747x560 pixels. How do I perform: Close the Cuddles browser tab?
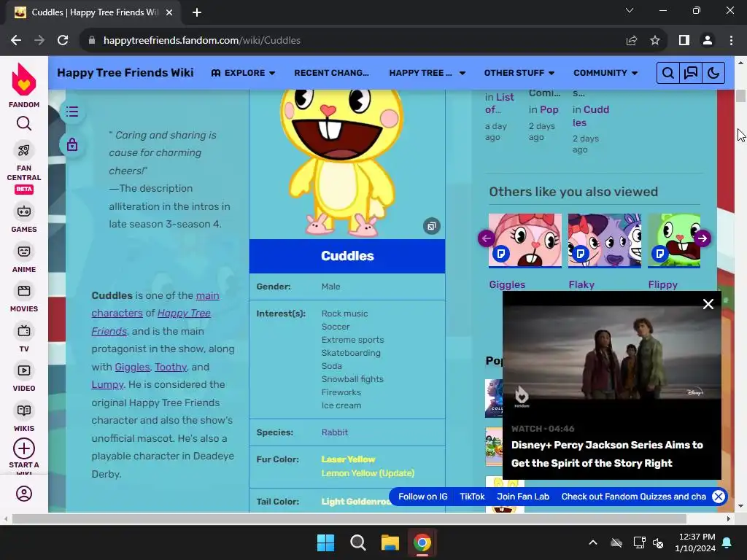(169, 12)
